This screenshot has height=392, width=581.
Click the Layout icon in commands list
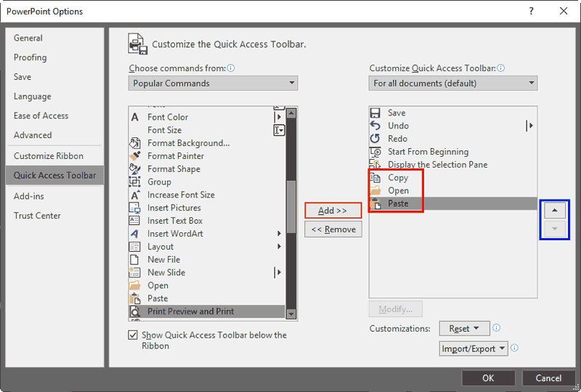point(134,247)
